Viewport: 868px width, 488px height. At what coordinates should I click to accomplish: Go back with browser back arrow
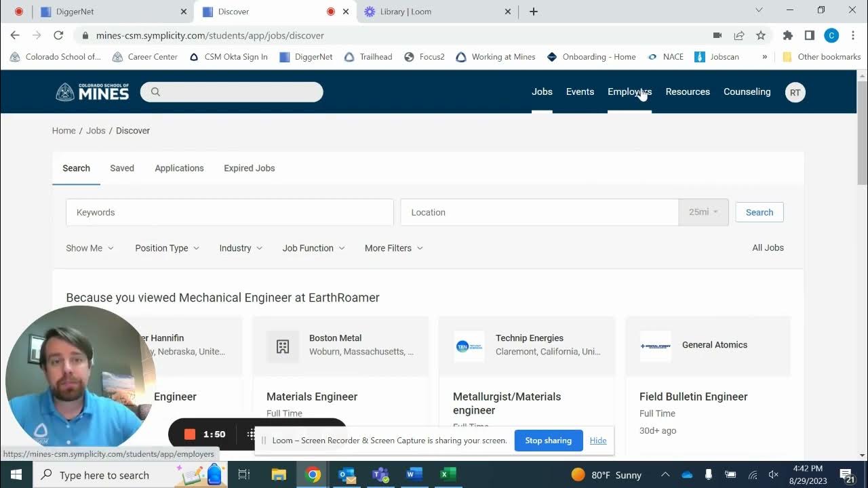coord(15,35)
